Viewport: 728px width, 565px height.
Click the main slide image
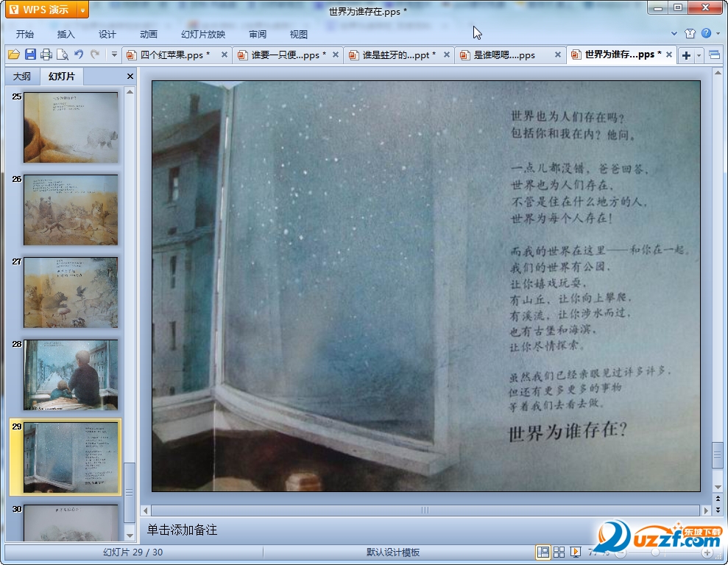click(x=425, y=287)
